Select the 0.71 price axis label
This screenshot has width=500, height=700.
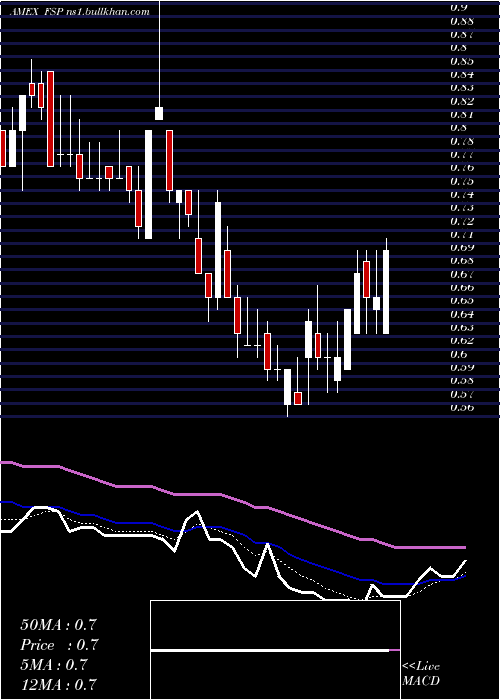click(x=462, y=234)
